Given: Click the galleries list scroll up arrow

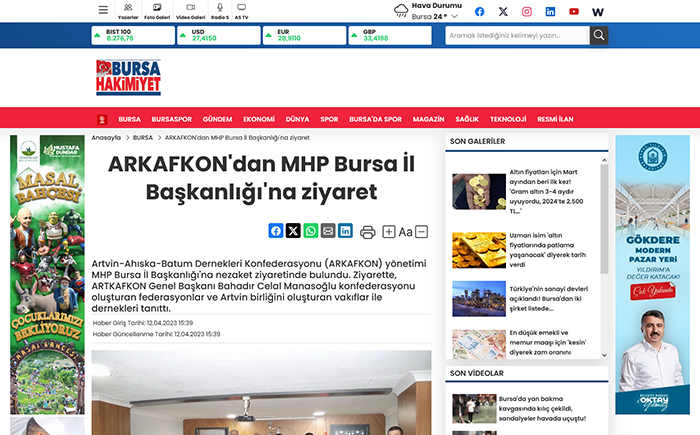Looking at the screenshot, I should (x=604, y=160).
